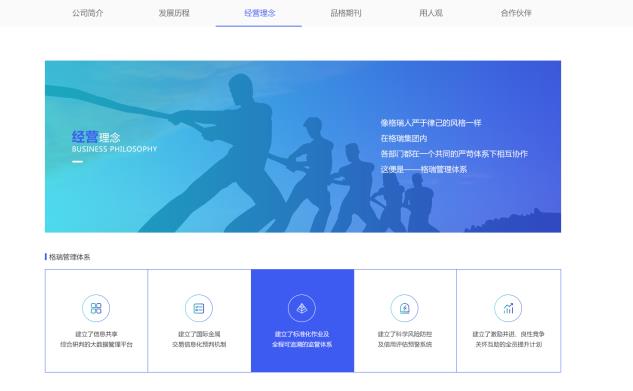633x391 pixels.
Task: Select the 建立了国际金属 card text
Action: click(x=199, y=339)
